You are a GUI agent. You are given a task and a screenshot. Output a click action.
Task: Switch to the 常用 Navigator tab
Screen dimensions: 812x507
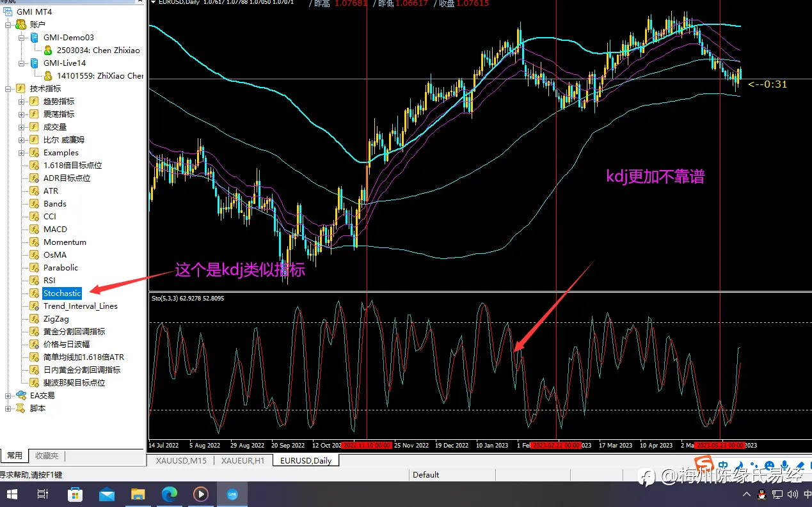click(x=15, y=456)
